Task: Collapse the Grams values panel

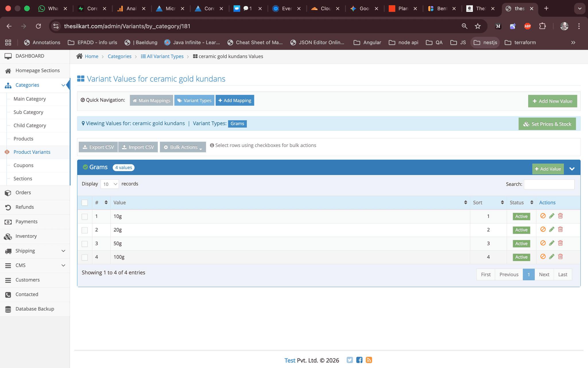Action: 572,169
